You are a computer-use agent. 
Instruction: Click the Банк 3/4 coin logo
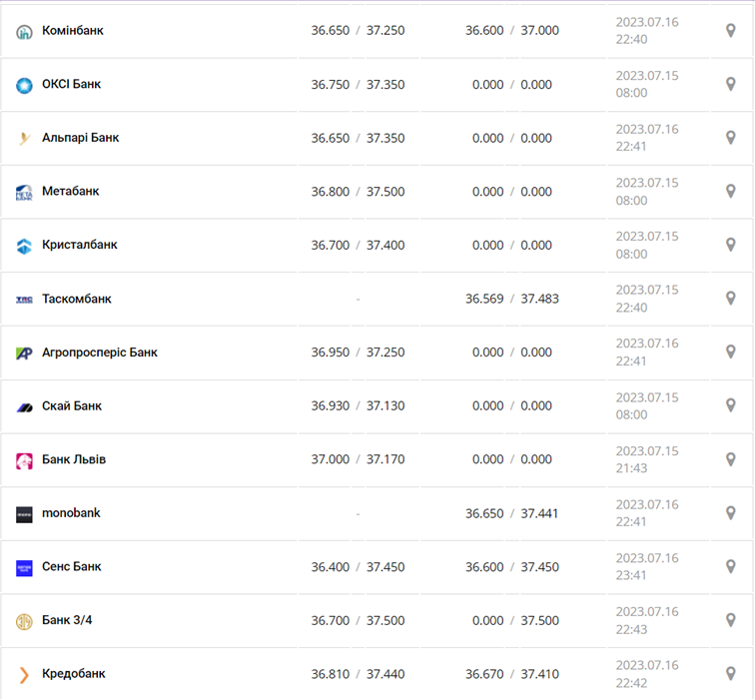point(24,621)
